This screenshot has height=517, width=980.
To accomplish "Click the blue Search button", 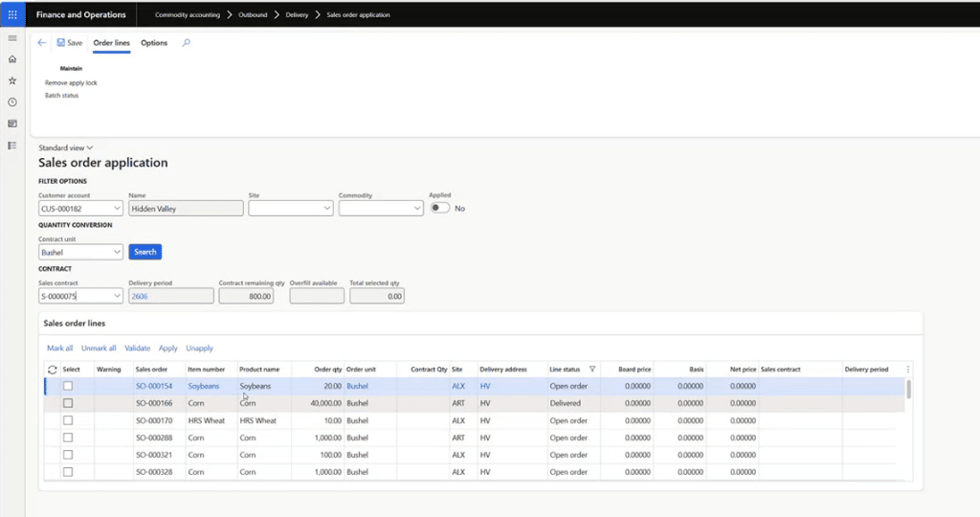I will coord(145,252).
